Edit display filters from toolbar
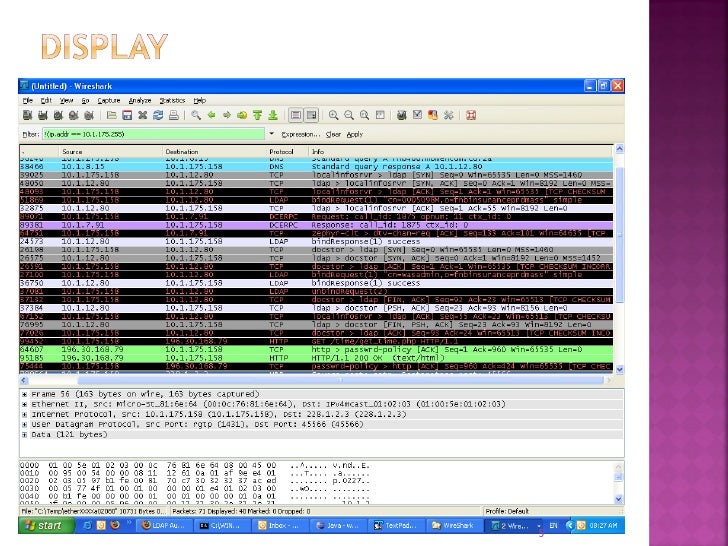Viewport: 728px width, 546px height. click(x=417, y=115)
